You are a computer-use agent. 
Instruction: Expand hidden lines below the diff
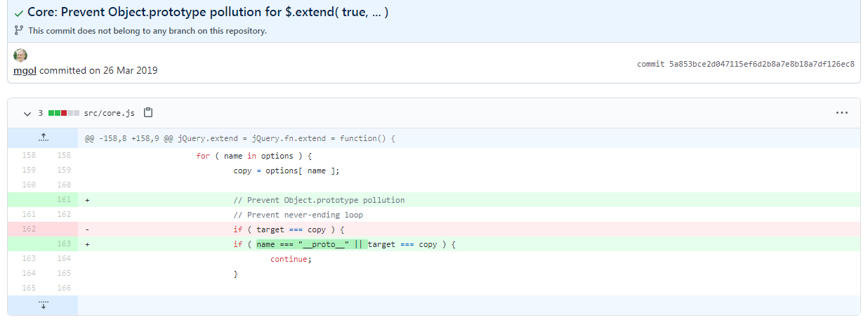[x=43, y=305]
